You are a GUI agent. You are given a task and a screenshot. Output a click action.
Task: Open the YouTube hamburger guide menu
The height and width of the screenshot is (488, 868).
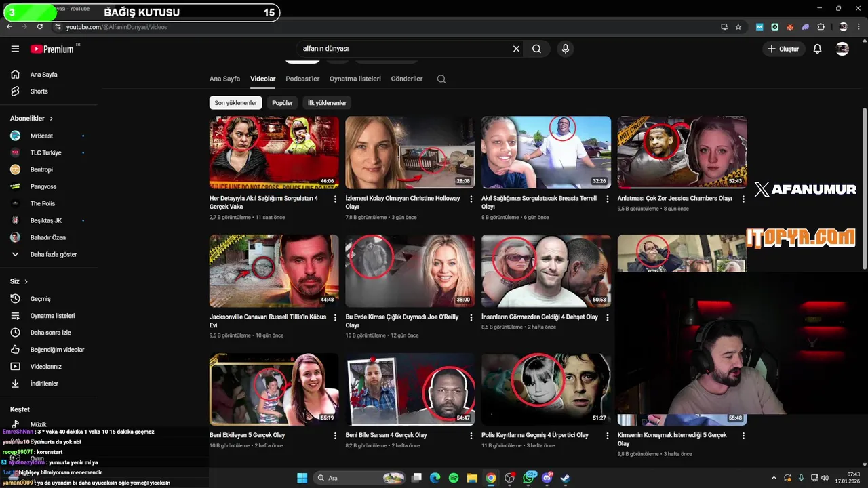tap(15, 49)
